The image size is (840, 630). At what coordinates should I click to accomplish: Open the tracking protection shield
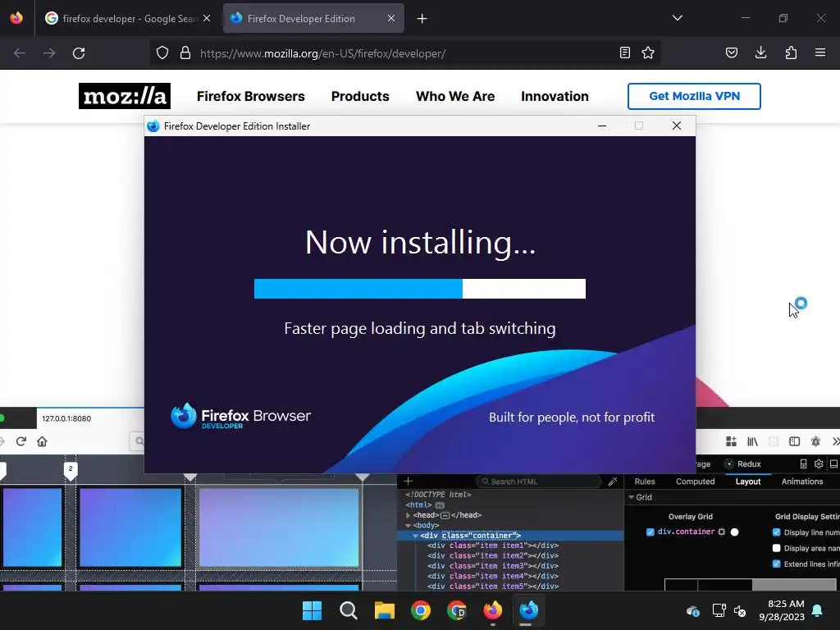point(162,53)
